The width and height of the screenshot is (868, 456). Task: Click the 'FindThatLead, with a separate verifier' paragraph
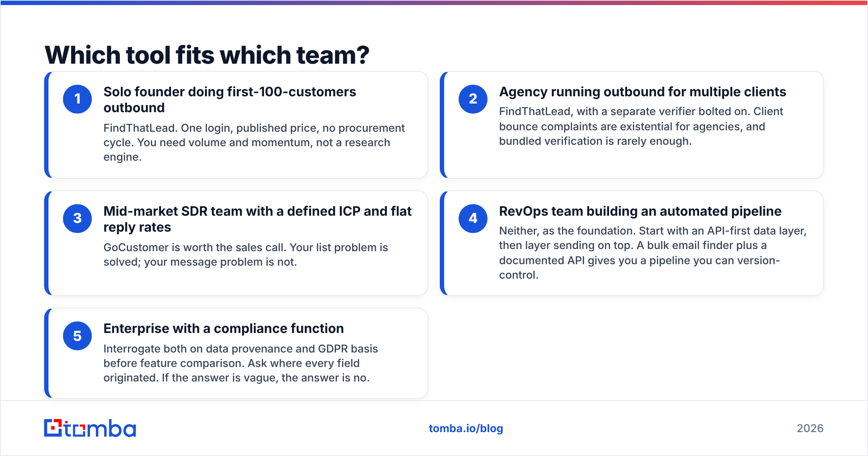pos(641,126)
